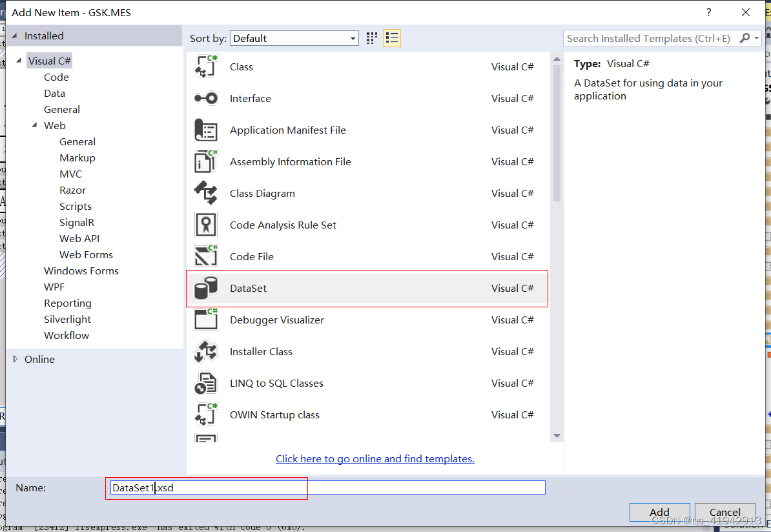This screenshot has height=532, width=771.
Task: Click into the Name text field
Action: point(327,487)
